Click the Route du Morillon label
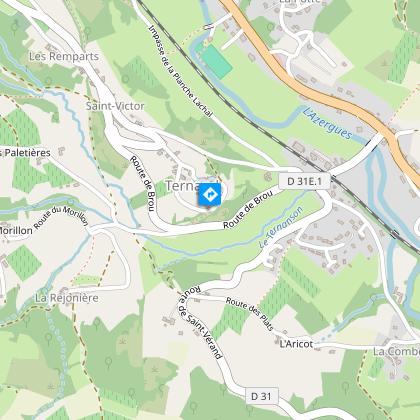This screenshot has width=420, height=420. 61,217
